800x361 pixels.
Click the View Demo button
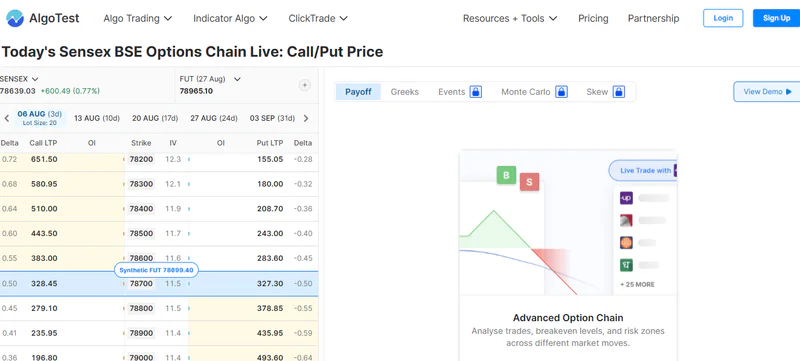click(x=767, y=92)
